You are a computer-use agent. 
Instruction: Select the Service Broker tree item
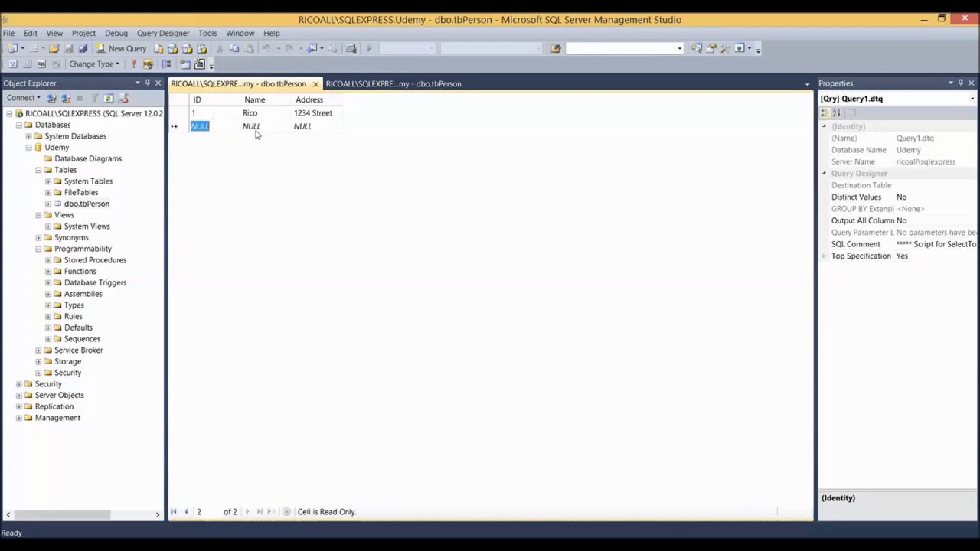tap(78, 350)
